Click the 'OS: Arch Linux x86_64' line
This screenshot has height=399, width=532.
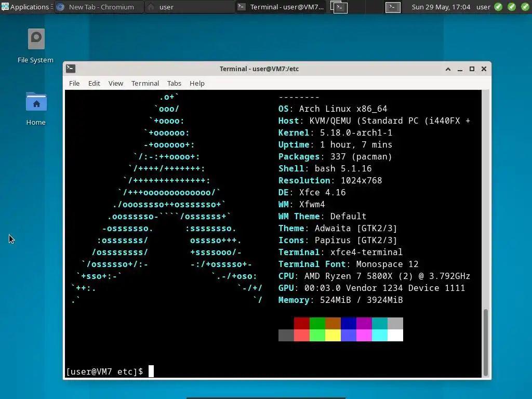[x=332, y=109]
